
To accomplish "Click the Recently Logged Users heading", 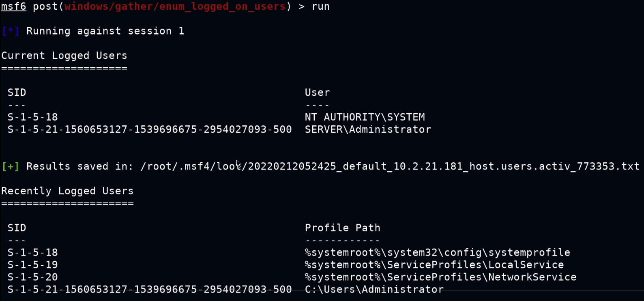I will click(x=67, y=191).
